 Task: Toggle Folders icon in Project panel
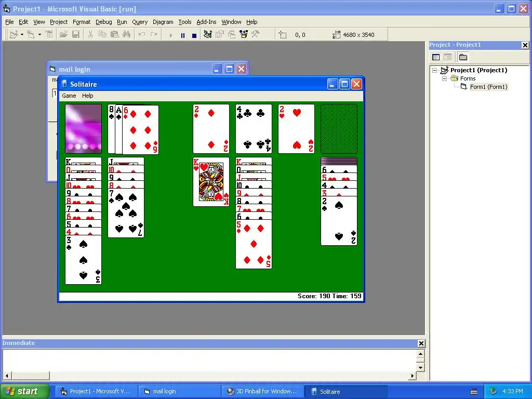(463, 57)
